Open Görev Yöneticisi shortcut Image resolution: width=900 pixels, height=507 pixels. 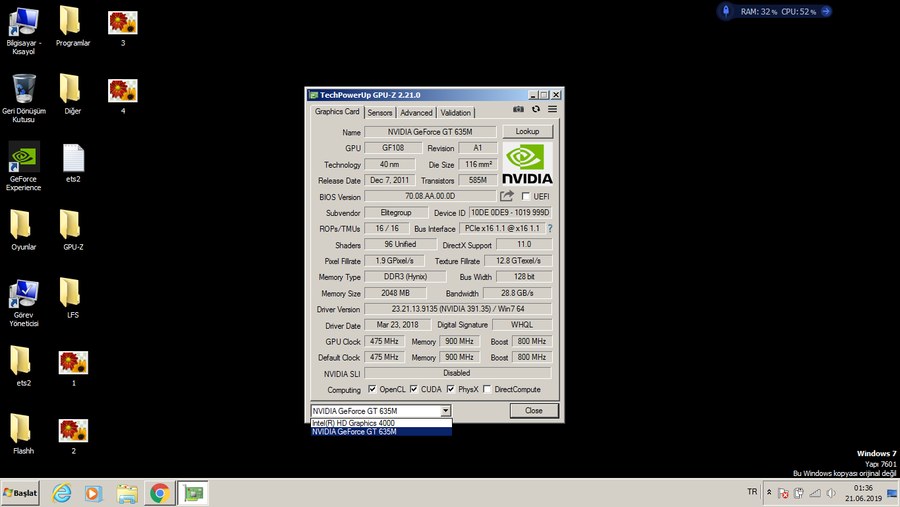click(x=24, y=303)
